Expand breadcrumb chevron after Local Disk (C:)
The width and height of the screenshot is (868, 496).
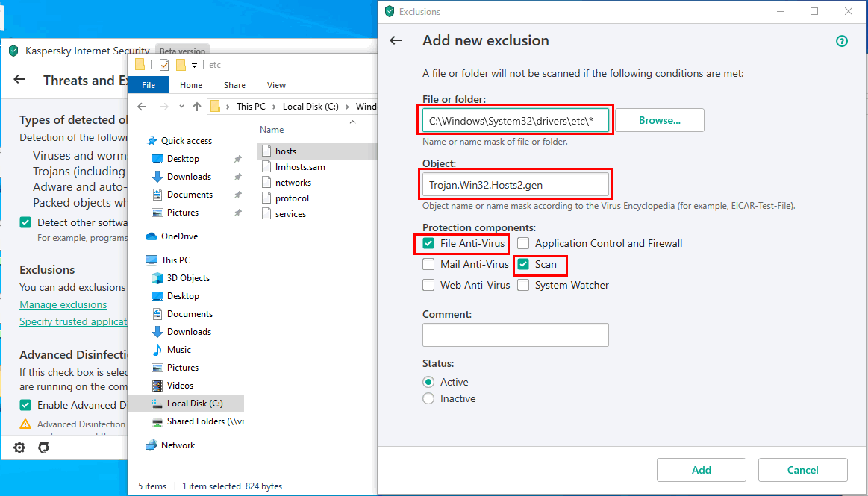tap(347, 107)
